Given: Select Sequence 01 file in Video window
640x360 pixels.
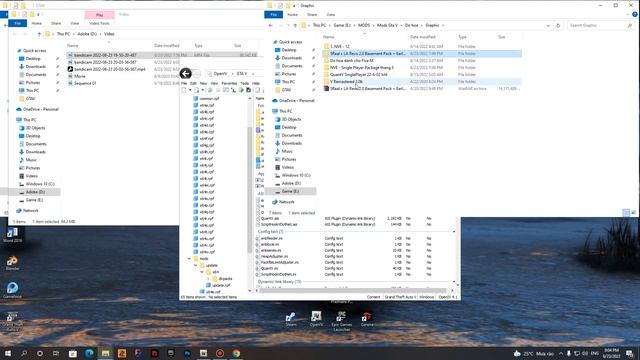Looking at the screenshot, I should click(x=85, y=83).
